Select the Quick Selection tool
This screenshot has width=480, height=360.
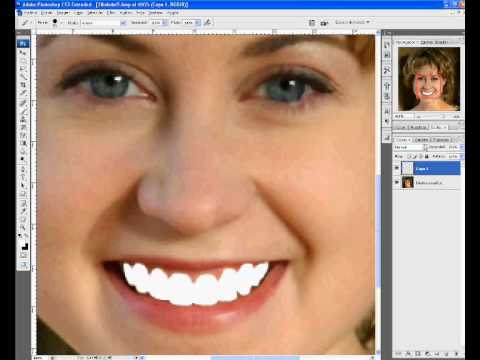tap(24, 76)
